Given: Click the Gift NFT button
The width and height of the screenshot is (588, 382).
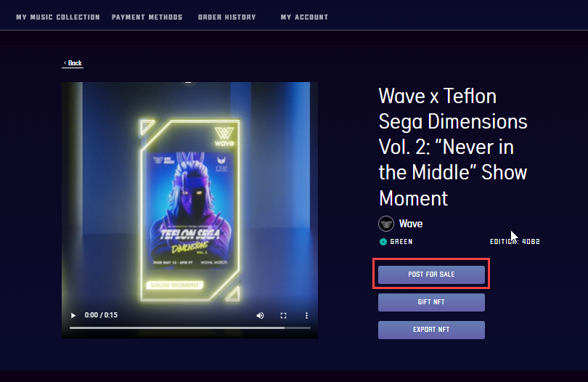Looking at the screenshot, I should click(x=431, y=302).
